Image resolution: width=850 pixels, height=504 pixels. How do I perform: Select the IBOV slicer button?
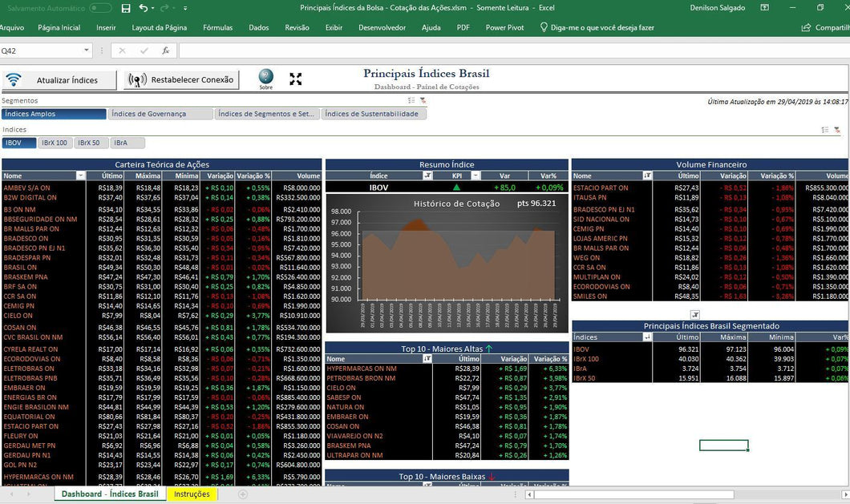tap(19, 143)
